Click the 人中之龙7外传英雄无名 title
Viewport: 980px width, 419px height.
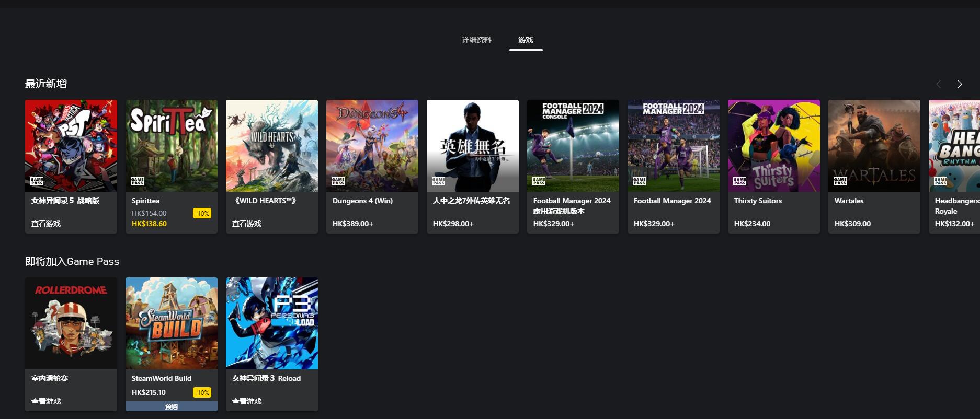click(471, 201)
